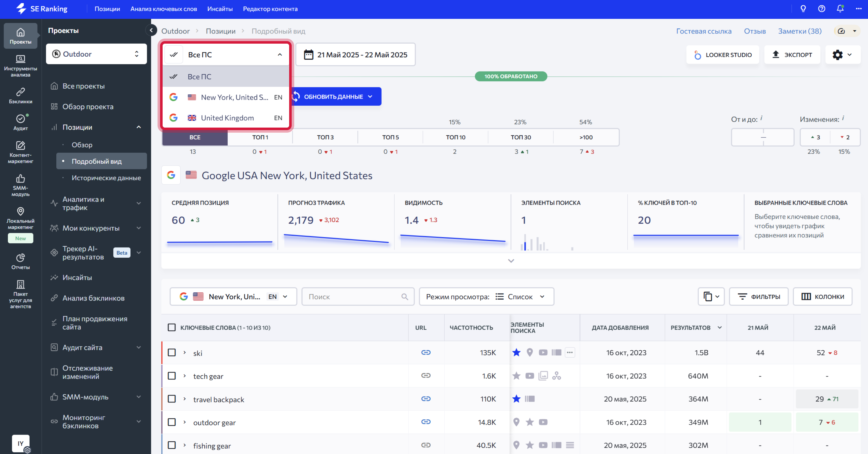Click the speedometer icon near Заметки
The image size is (868, 454).
[842, 31]
